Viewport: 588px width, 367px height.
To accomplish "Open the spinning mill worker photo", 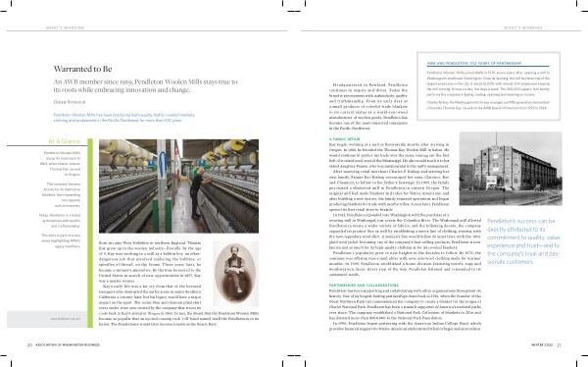I will click(x=178, y=185).
